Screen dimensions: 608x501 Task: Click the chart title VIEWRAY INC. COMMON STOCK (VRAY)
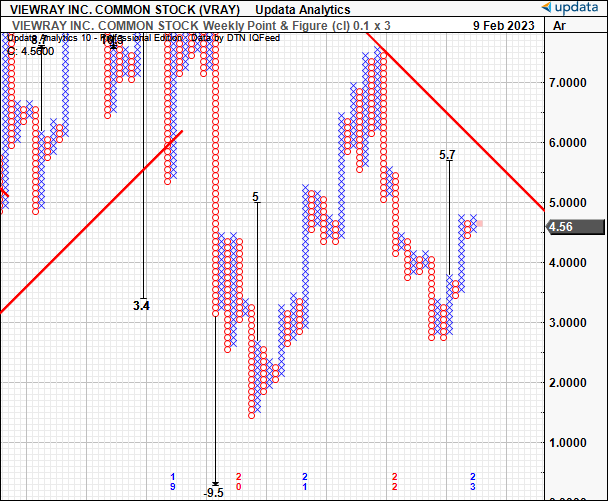click(125, 9)
